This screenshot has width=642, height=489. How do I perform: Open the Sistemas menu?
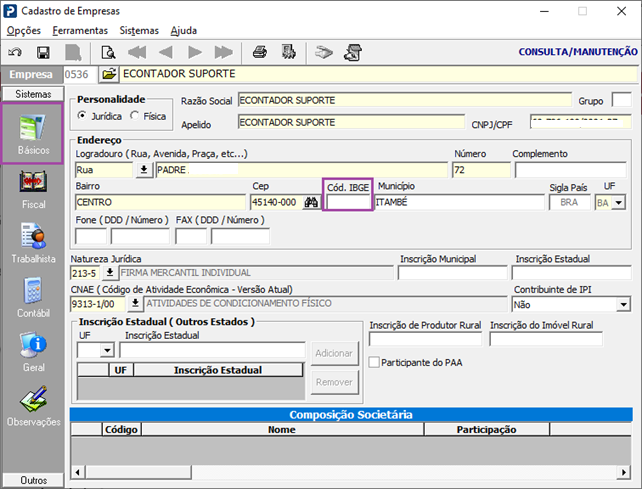pos(139,31)
